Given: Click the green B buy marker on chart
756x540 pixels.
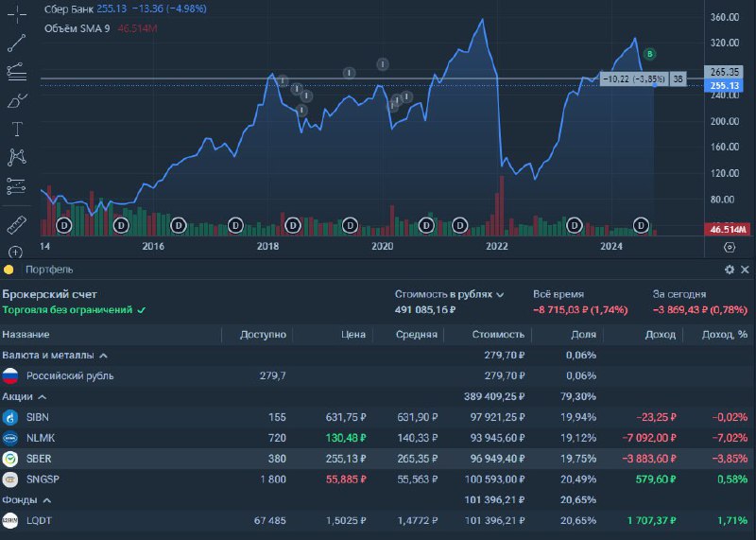Looking at the screenshot, I should click(649, 54).
